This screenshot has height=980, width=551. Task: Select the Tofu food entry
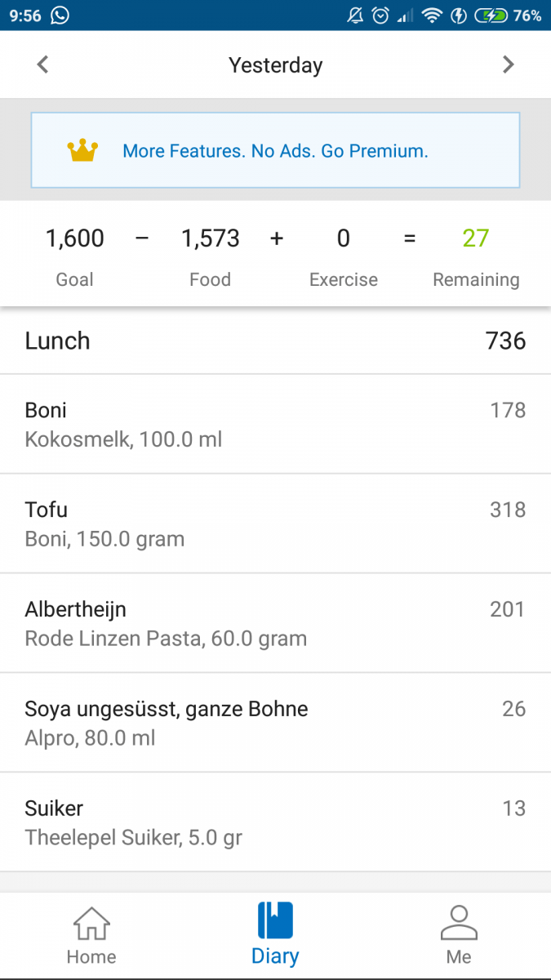pos(275,523)
